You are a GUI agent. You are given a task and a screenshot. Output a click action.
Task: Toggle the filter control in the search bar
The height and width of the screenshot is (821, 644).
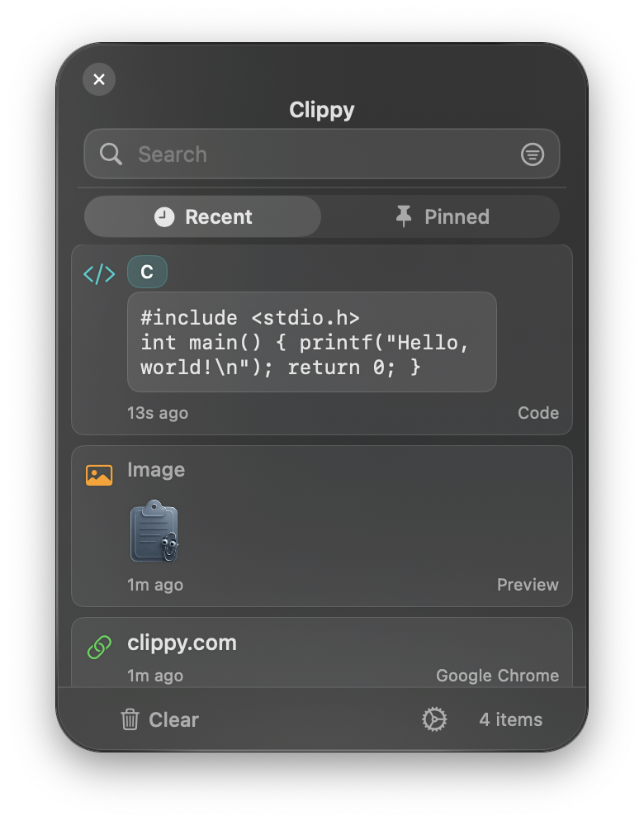pos(532,154)
